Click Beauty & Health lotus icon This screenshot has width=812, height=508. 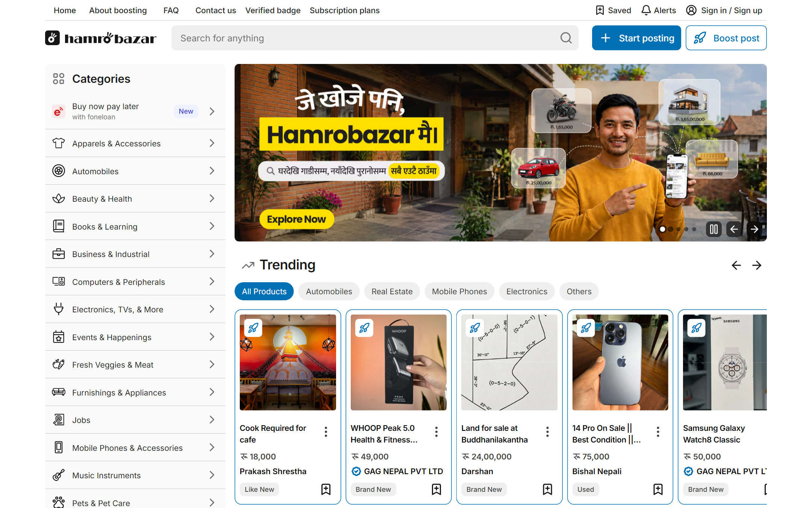[59, 199]
